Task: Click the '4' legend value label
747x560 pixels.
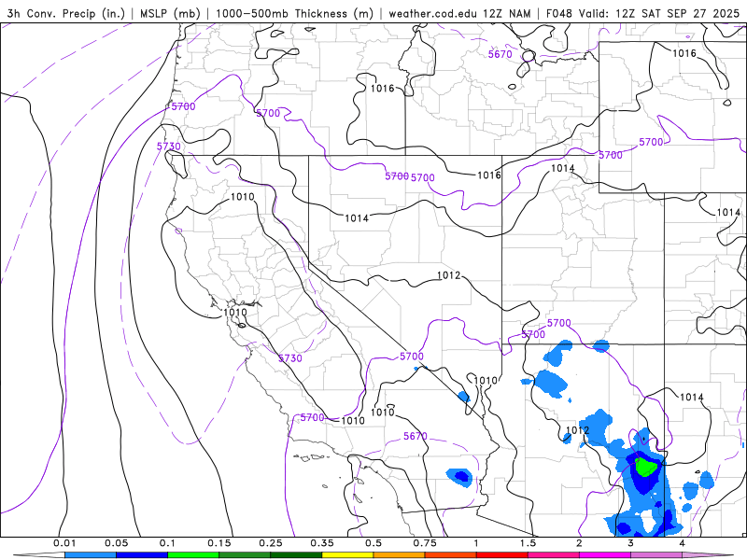Action: pos(683,543)
